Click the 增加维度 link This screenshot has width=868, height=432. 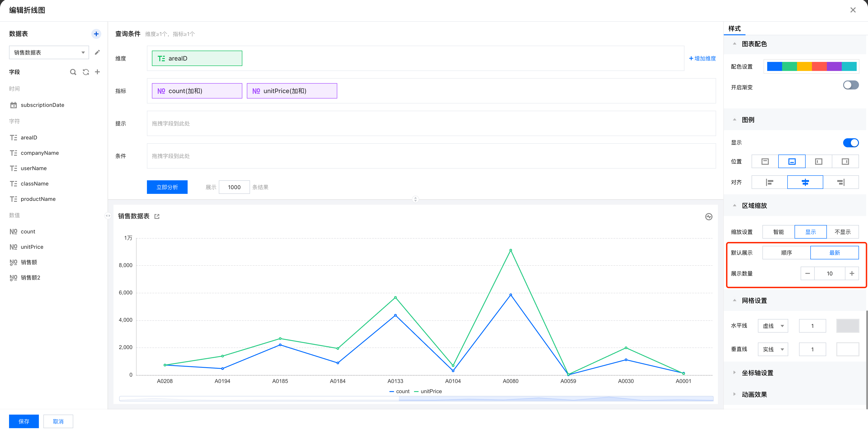[702, 58]
